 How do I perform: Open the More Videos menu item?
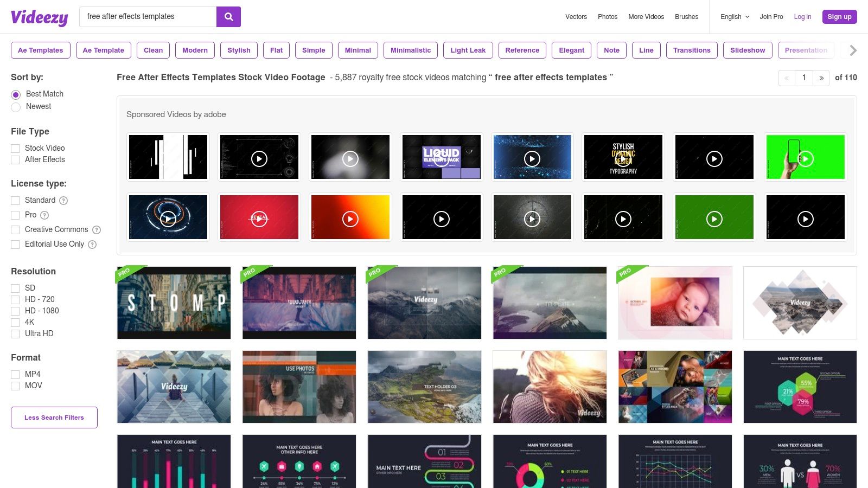pyautogui.click(x=646, y=17)
